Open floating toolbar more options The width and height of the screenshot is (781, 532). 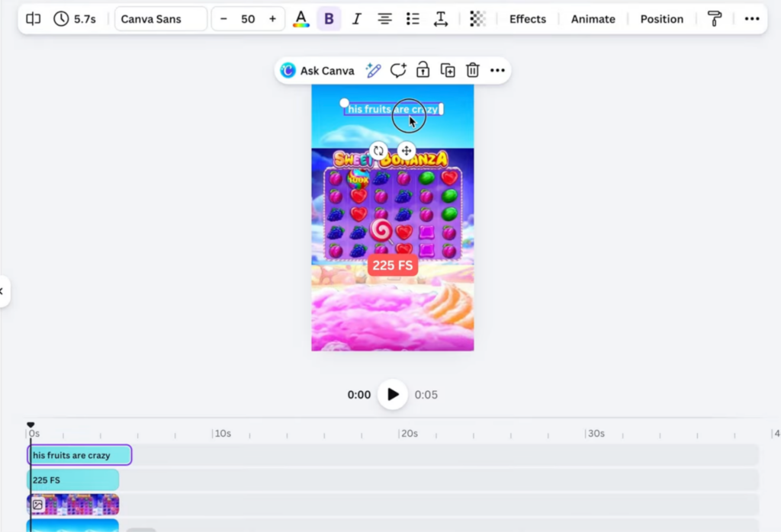[x=497, y=71]
